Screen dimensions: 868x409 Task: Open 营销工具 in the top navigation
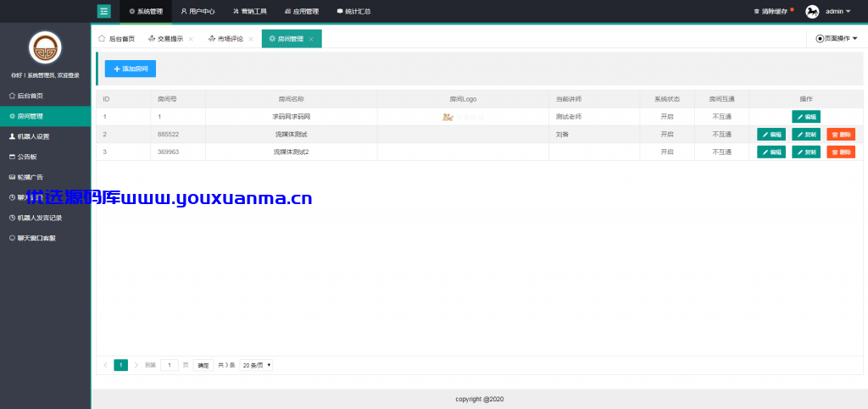pos(250,11)
